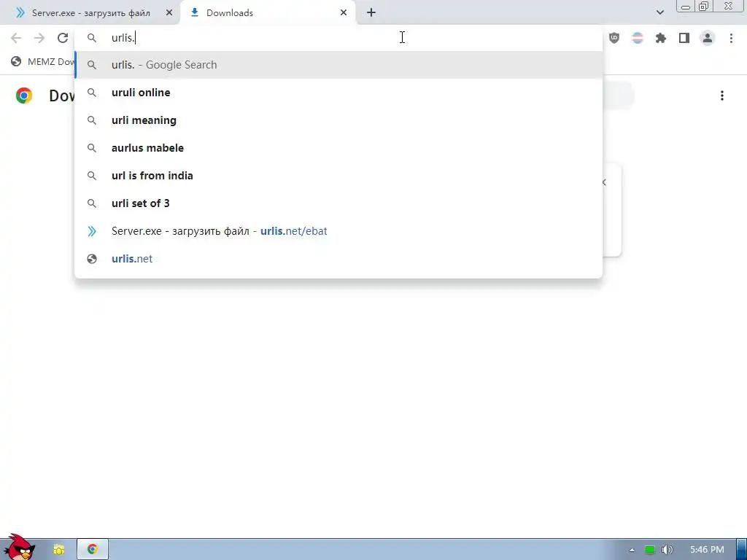This screenshot has width=747, height=560.
Task: Open the profile avatar icon
Action: [x=708, y=38]
